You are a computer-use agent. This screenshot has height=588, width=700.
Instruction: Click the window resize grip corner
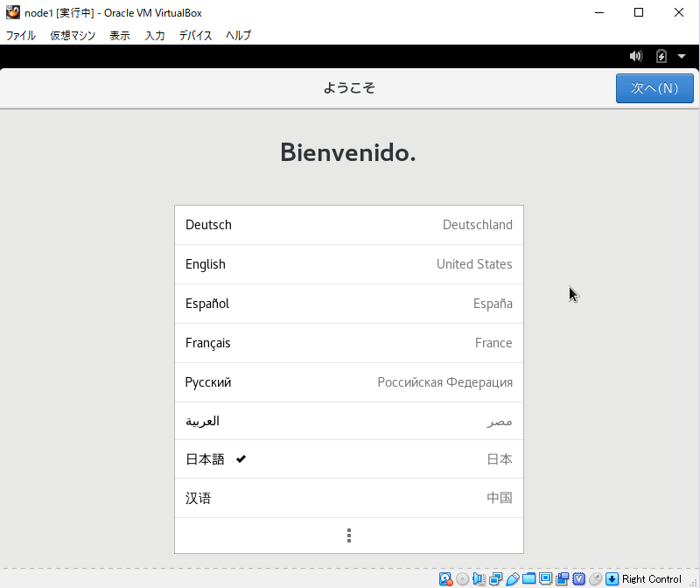point(694,582)
